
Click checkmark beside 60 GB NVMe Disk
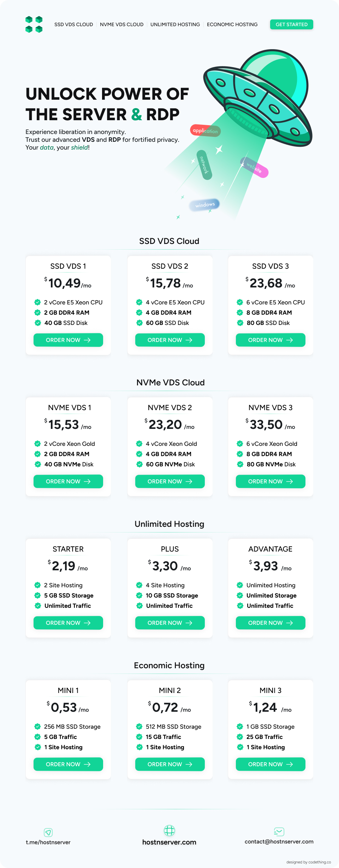pyautogui.click(x=139, y=464)
